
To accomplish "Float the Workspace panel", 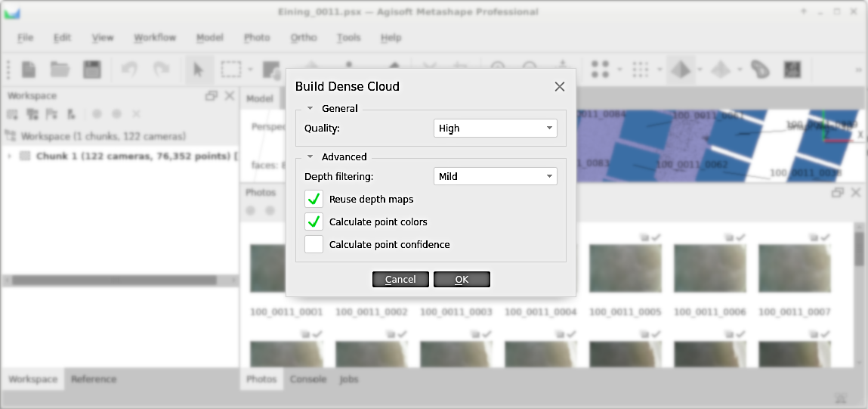I will pyautogui.click(x=211, y=96).
